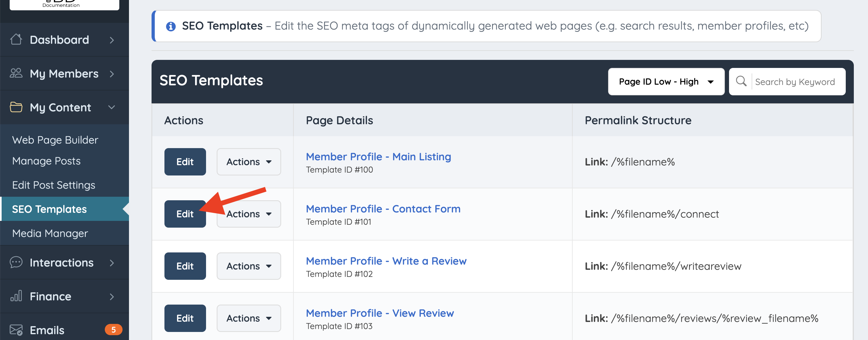Open the Emails menu item

(64, 330)
